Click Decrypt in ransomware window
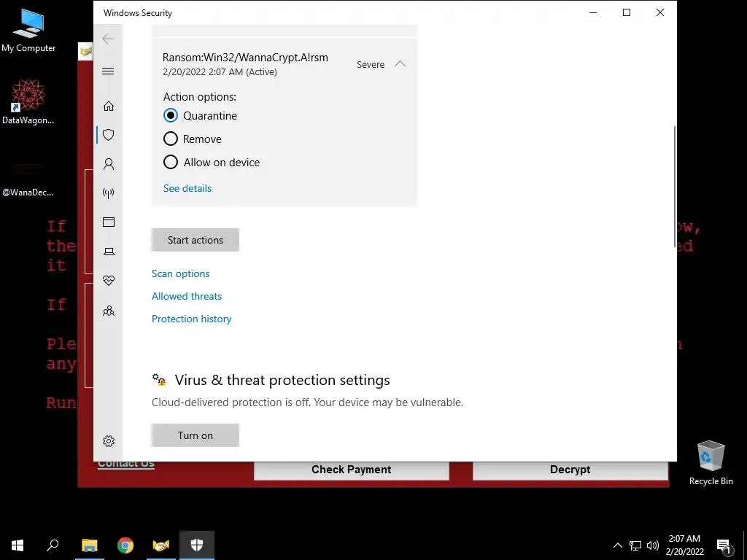The height and width of the screenshot is (560, 747). pos(570,470)
